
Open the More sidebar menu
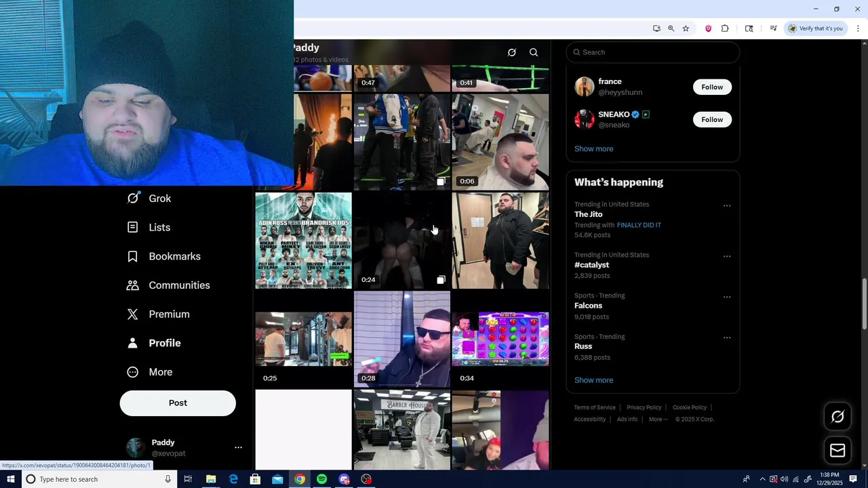coord(151,372)
